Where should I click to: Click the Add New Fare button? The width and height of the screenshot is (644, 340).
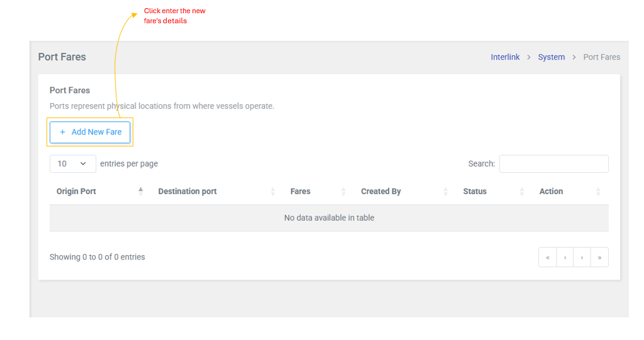(x=90, y=133)
